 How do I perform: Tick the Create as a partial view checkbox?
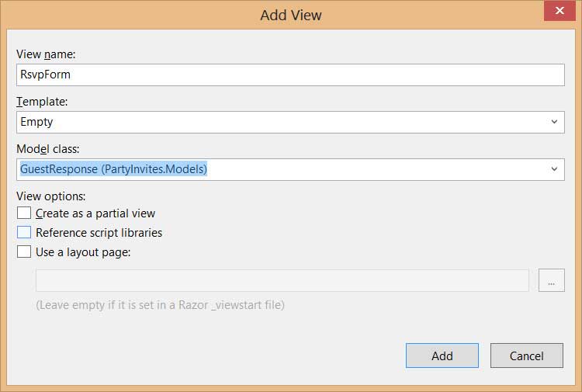pyautogui.click(x=24, y=213)
